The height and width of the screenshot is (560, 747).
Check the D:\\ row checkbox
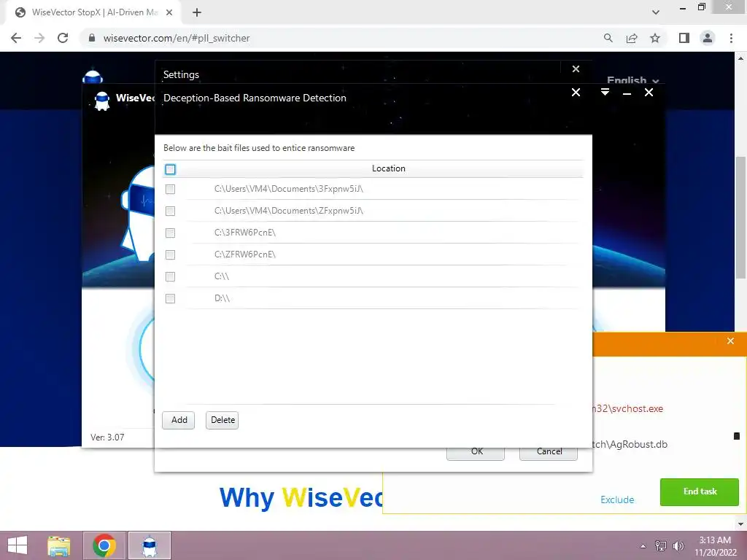pyautogui.click(x=170, y=298)
